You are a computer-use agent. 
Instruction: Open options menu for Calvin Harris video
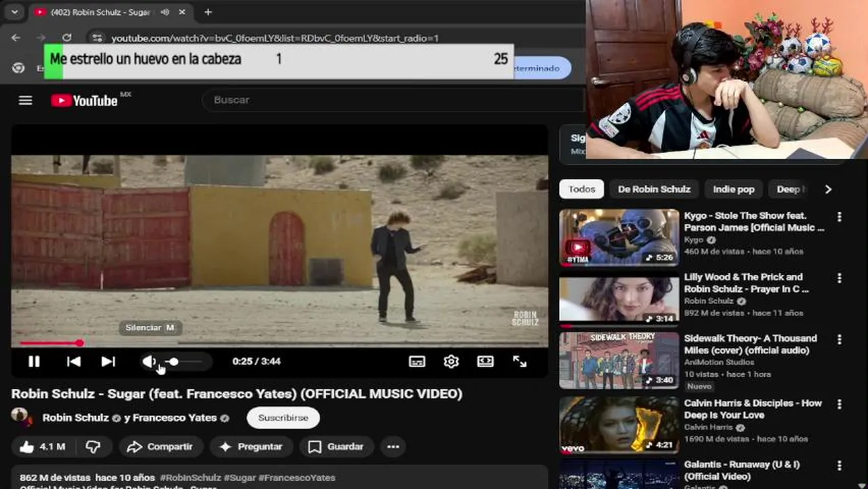click(x=839, y=403)
